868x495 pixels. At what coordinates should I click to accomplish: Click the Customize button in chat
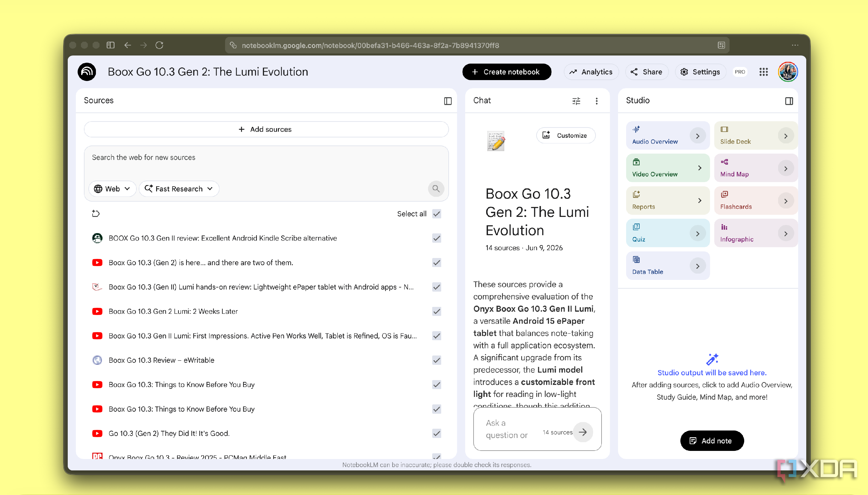565,135
